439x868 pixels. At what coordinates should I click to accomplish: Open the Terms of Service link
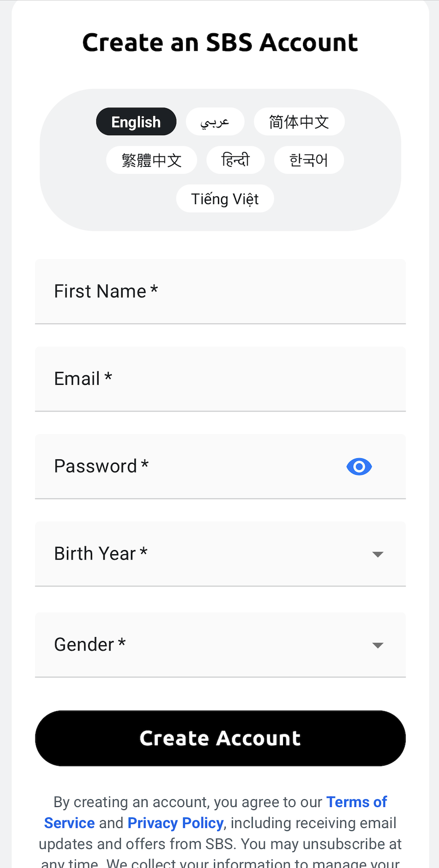click(216, 812)
